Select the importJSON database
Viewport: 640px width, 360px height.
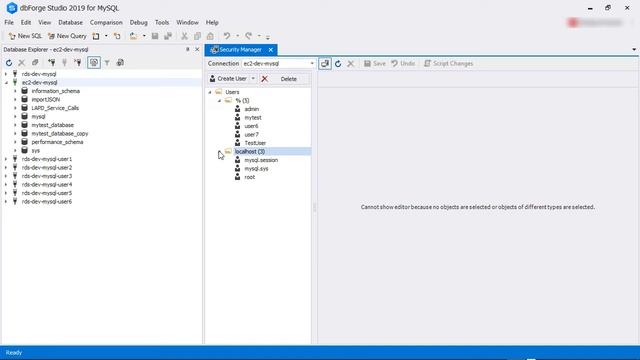click(x=46, y=100)
